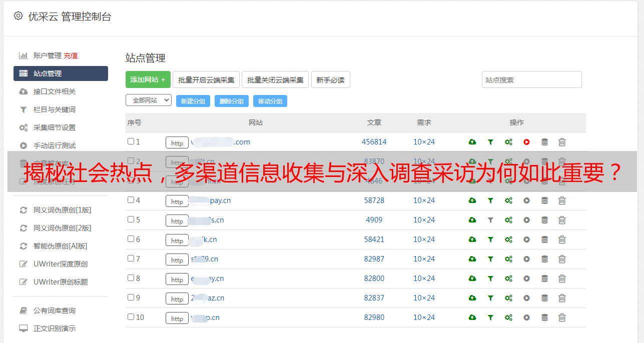Click trash icon in row 10
The width and height of the screenshot is (644, 343).
point(562,317)
